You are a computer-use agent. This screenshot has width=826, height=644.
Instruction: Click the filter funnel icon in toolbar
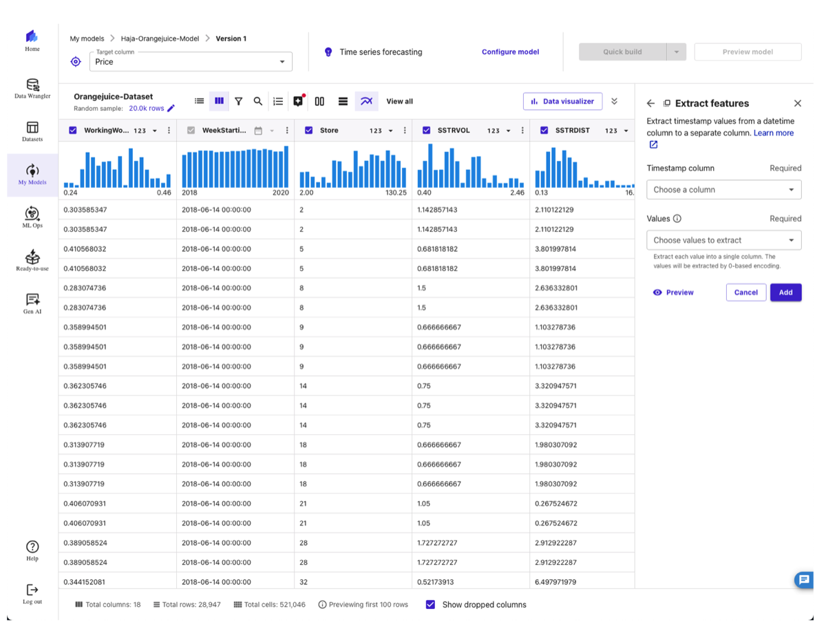(x=238, y=101)
